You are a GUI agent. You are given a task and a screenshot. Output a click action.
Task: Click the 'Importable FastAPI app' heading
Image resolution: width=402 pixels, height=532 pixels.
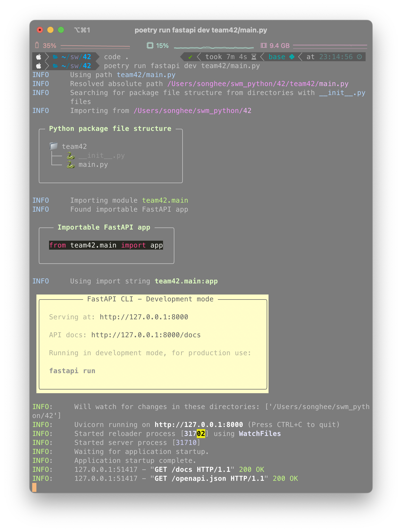(104, 227)
